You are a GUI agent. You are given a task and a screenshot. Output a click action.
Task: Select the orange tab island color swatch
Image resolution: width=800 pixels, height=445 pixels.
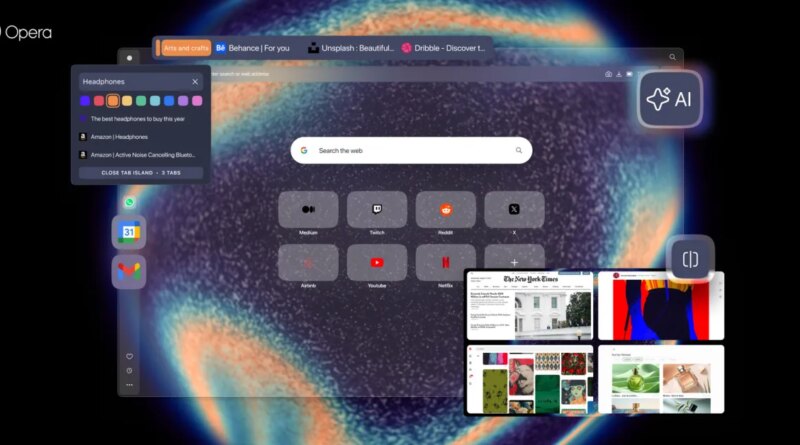click(x=113, y=101)
